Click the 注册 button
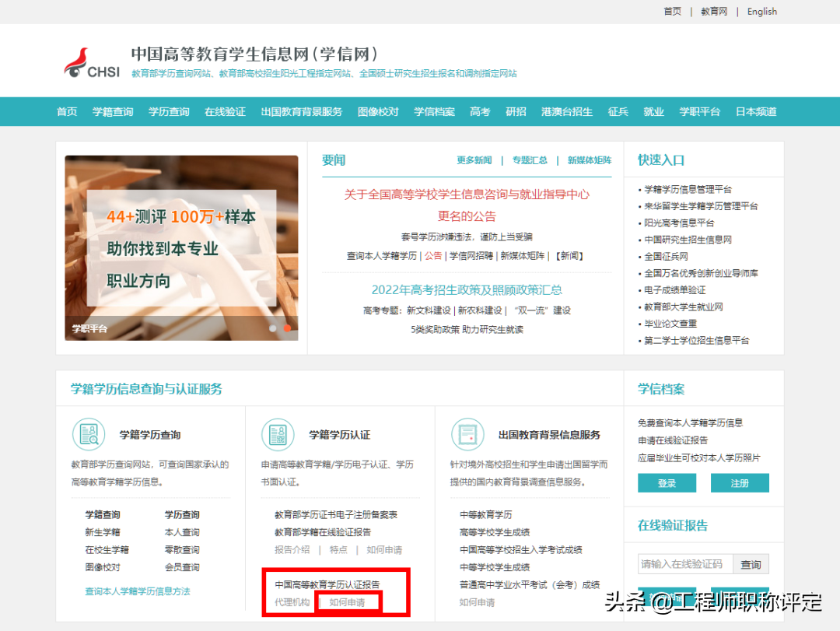 tap(740, 482)
